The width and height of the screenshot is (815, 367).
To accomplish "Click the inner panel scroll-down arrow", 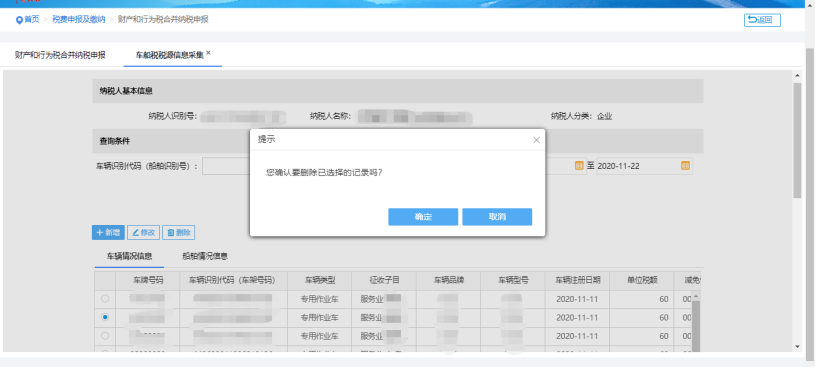I will coord(797,347).
